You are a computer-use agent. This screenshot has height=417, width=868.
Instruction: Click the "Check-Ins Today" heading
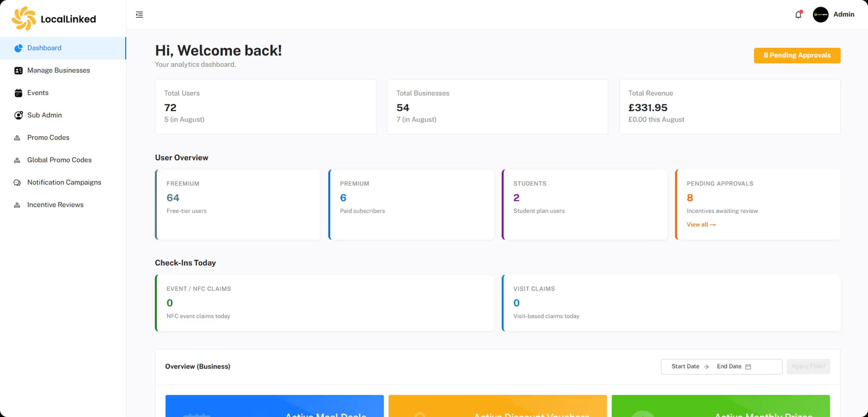click(185, 263)
